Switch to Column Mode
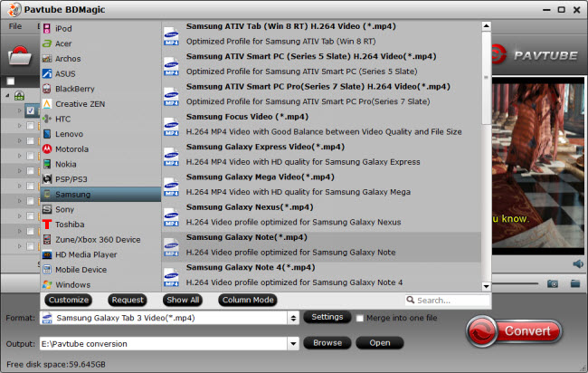 [x=248, y=300]
